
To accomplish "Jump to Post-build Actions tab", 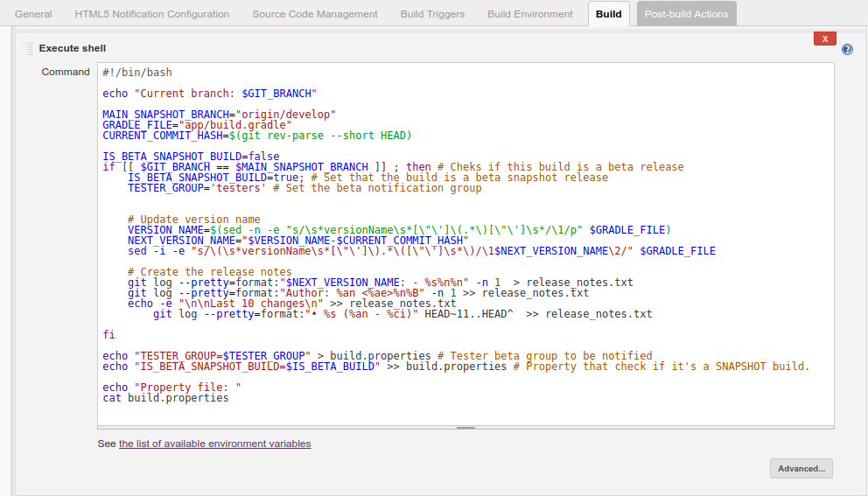I will pos(686,14).
